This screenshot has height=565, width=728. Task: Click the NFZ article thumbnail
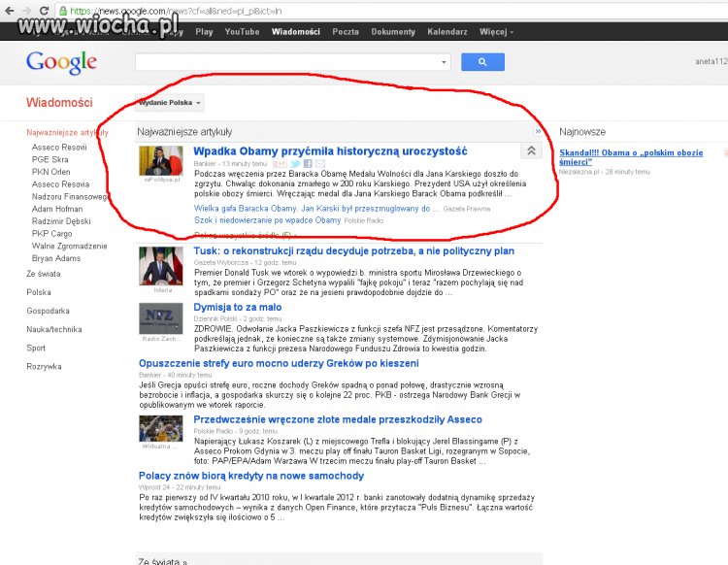[x=160, y=318]
